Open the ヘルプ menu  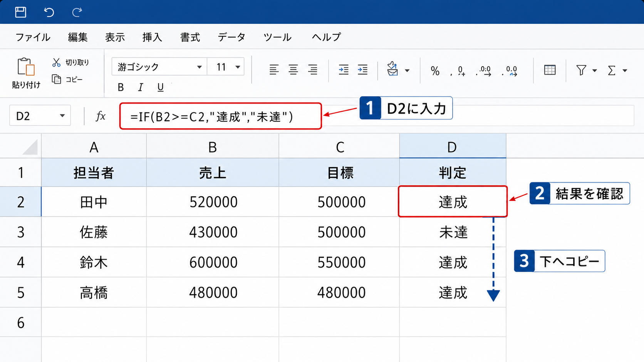click(x=327, y=37)
